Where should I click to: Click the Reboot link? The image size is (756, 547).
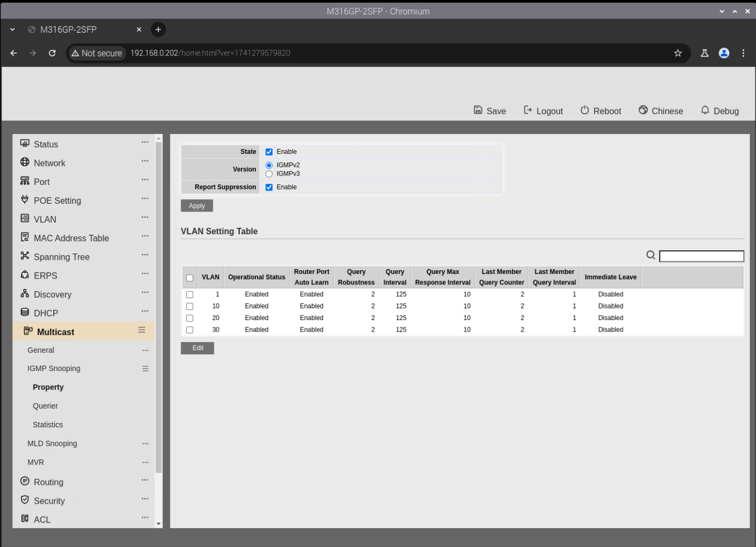(607, 111)
